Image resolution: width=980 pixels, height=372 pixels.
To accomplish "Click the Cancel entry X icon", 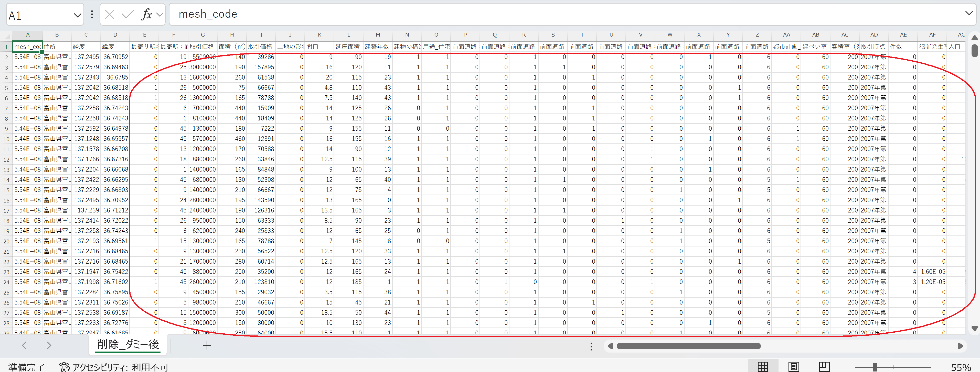I will pyautogui.click(x=110, y=14).
